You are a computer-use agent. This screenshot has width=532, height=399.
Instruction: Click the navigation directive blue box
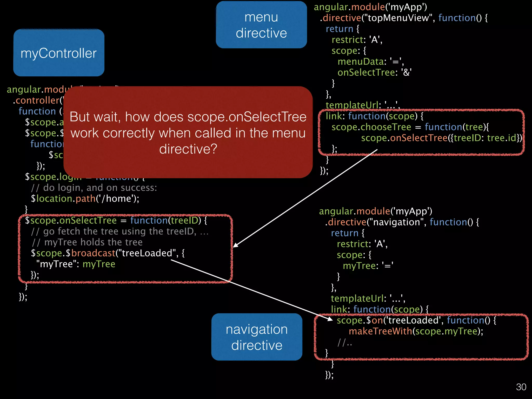pyautogui.click(x=257, y=337)
